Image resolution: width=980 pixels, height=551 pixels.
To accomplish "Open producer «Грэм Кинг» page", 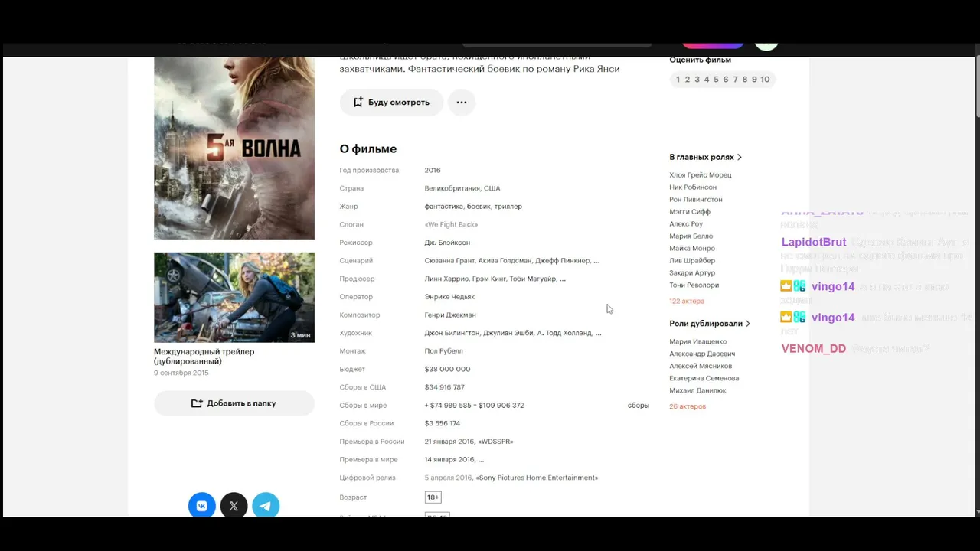I will point(488,279).
